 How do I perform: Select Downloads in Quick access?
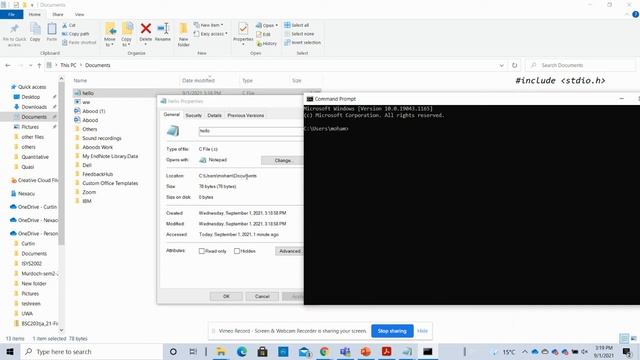click(34, 107)
